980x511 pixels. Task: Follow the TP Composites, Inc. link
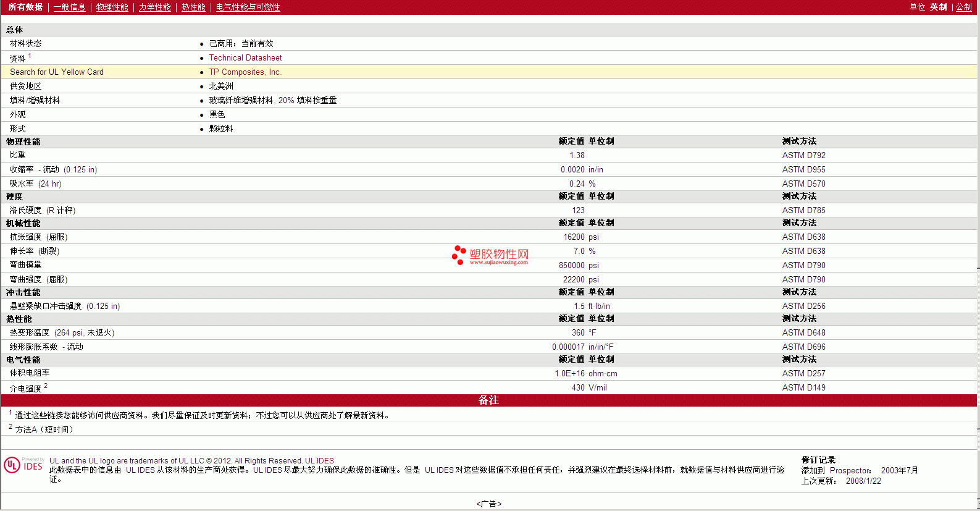pyautogui.click(x=245, y=72)
